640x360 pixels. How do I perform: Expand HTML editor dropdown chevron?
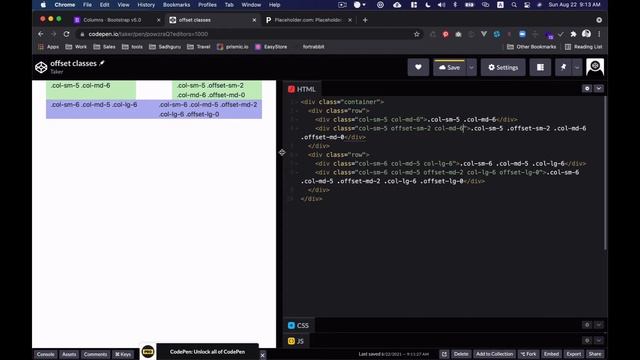(599, 88)
